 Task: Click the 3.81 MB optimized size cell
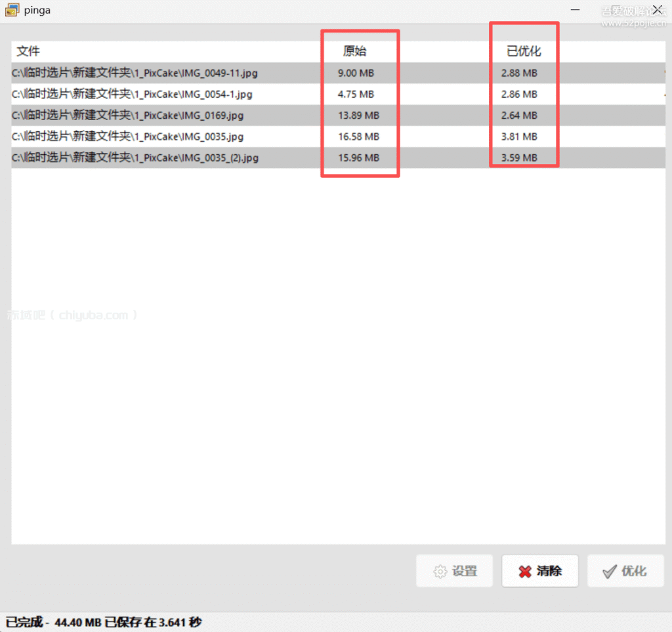[x=519, y=137]
